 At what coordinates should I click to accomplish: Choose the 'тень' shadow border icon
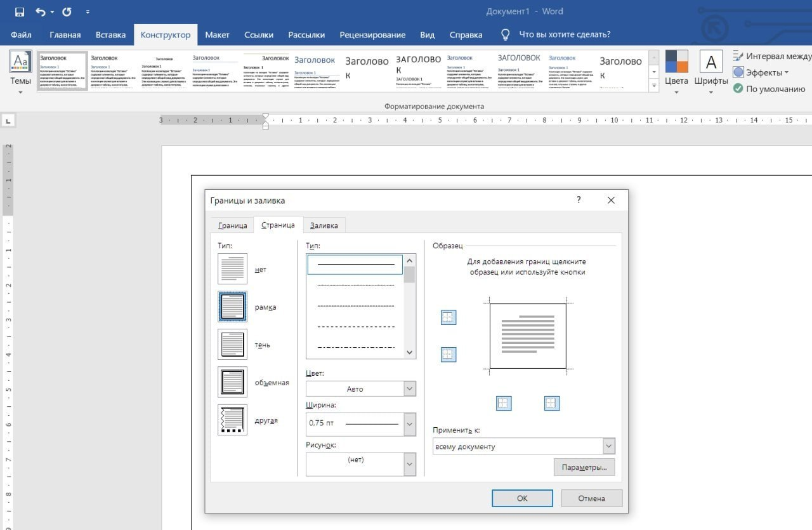[x=232, y=345]
